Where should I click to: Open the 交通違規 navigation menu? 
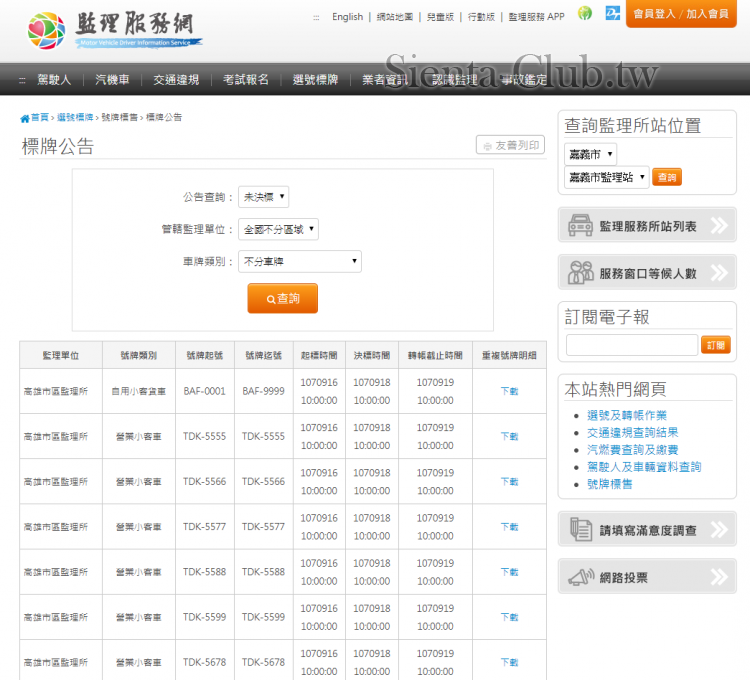pos(176,80)
